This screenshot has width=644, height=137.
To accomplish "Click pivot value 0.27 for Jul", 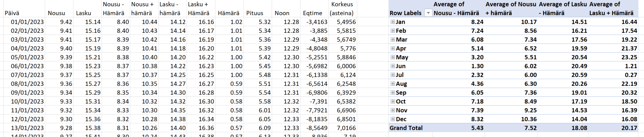I will pyautogui.click(x=613, y=75).
